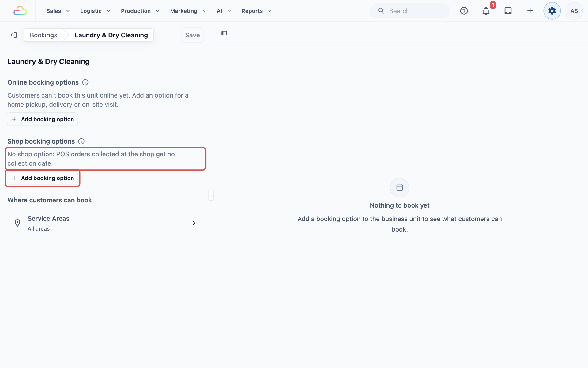Expand the Logistic menu
Image resolution: width=588 pixels, height=368 pixels.
(x=95, y=11)
